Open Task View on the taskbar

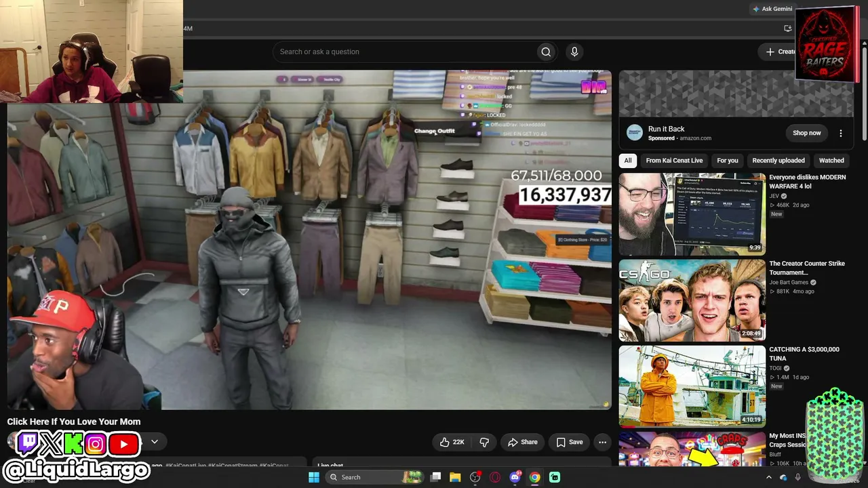(x=436, y=477)
